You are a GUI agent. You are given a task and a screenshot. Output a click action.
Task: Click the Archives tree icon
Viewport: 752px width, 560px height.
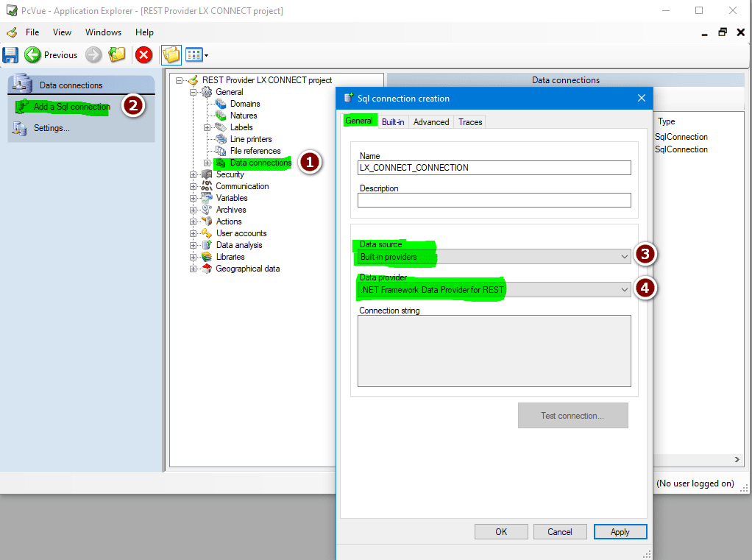tap(207, 210)
